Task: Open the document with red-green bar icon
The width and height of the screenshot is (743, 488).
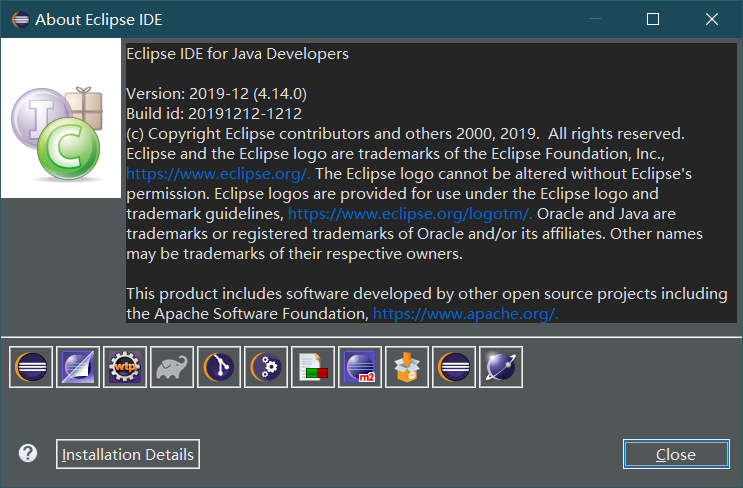Action: click(x=313, y=367)
